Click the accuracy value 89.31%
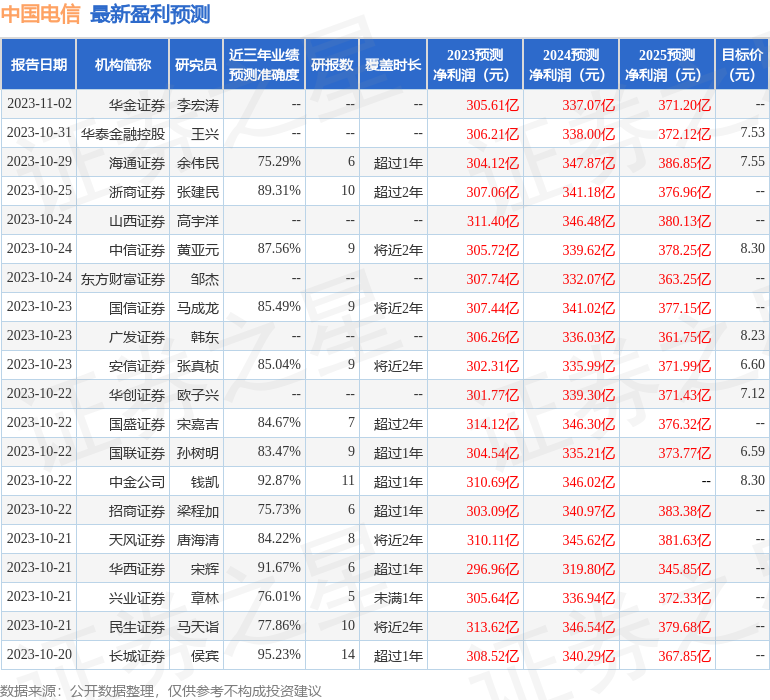 pyautogui.click(x=279, y=190)
